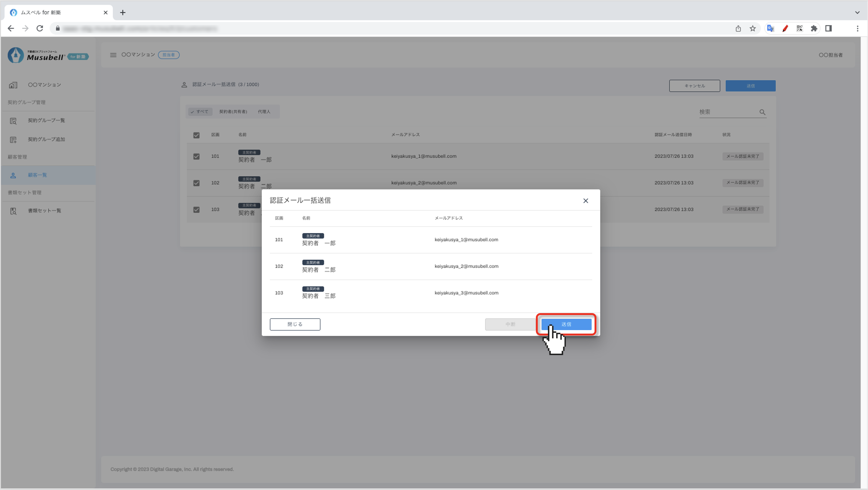Viewport: 868px width, 490px height.
Task: Open 契約グループ追加 in the sidebar
Action: [x=46, y=139]
